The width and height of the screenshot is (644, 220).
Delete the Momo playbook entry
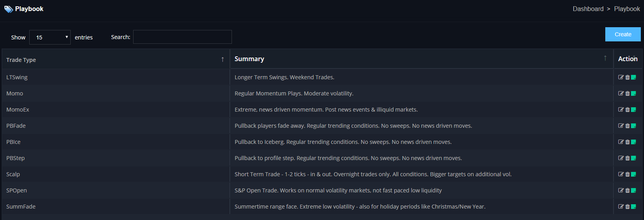tap(627, 93)
